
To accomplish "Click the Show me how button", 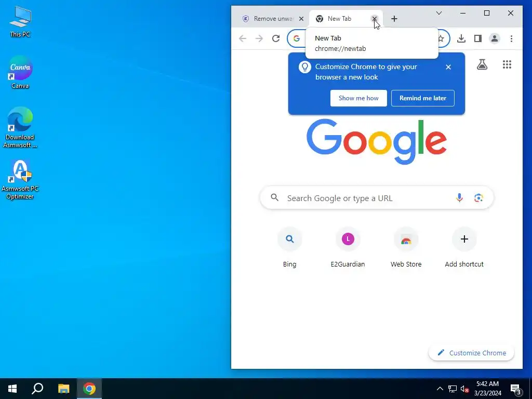I will pyautogui.click(x=358, y=98).
